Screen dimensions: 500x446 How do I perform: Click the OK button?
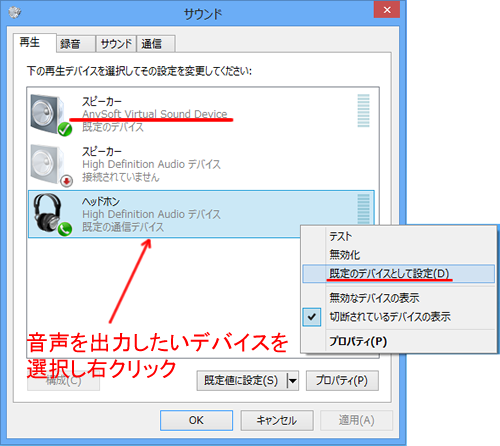(196, 420)
